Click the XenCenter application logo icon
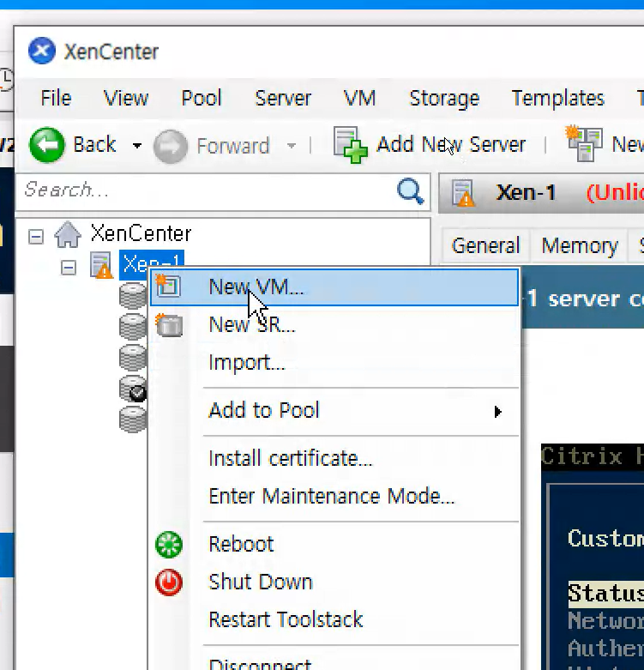This screenshot has height=670, width=644. pos(41,51)
